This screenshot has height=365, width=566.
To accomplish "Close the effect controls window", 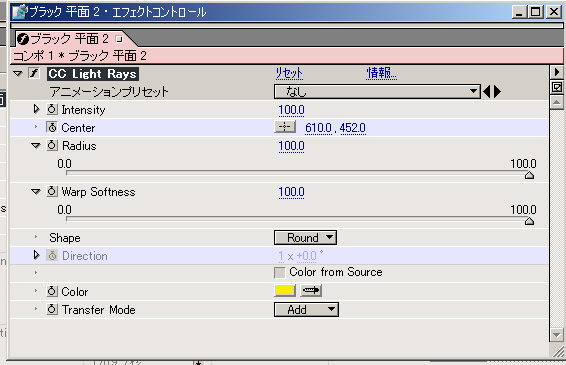I will click(554, 12).
